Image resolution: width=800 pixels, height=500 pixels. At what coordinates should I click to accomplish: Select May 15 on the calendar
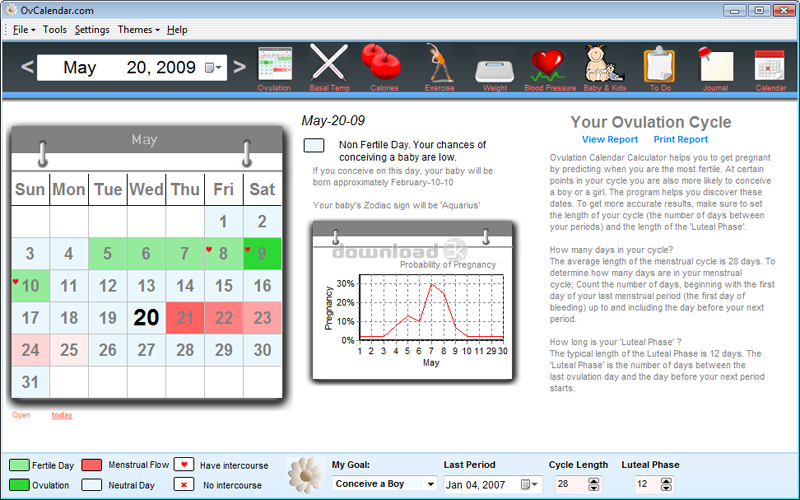pos(223,286)
